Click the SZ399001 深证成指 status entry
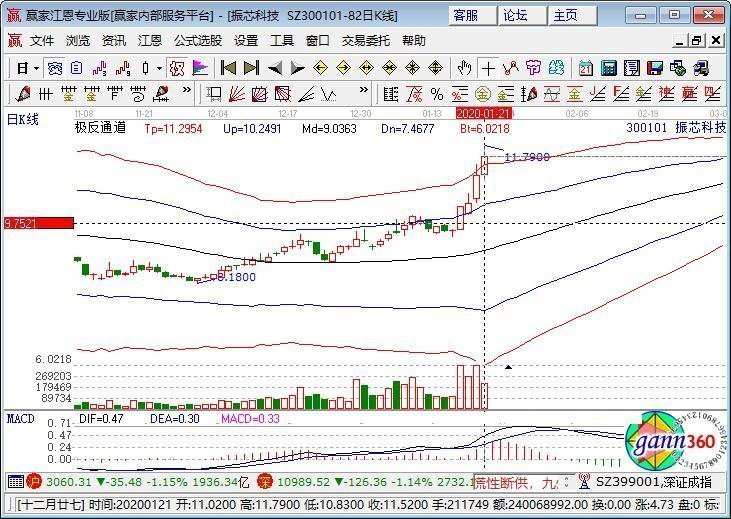731x519 pixels. (x=654, y=482)
